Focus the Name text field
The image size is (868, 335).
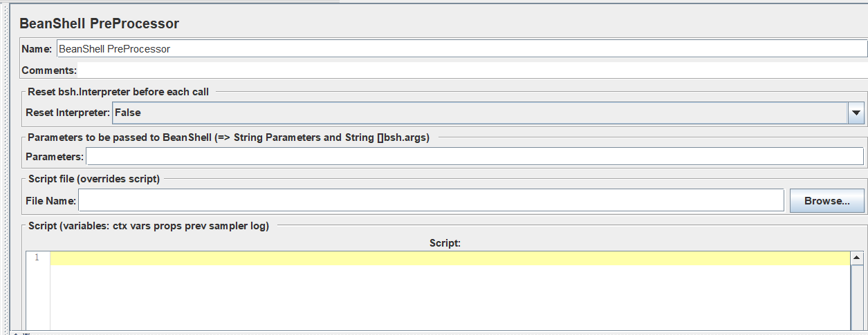coord(461,49)
